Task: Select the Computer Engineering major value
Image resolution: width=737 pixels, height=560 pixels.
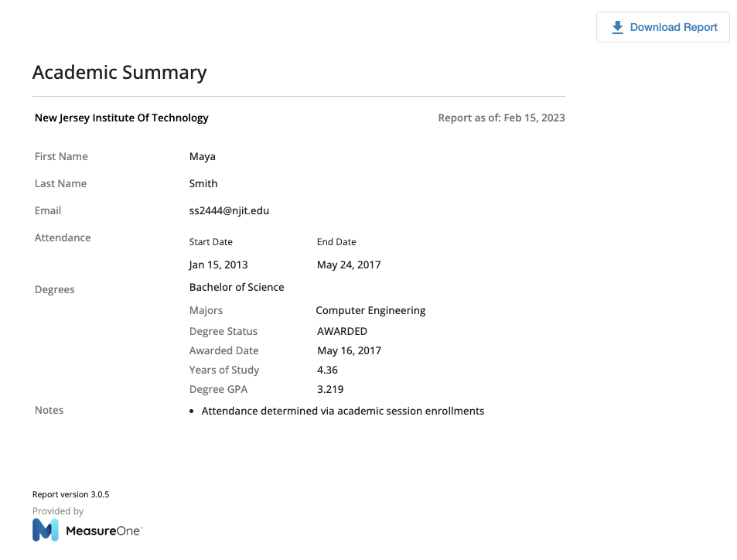Action: tap(370, 310)
